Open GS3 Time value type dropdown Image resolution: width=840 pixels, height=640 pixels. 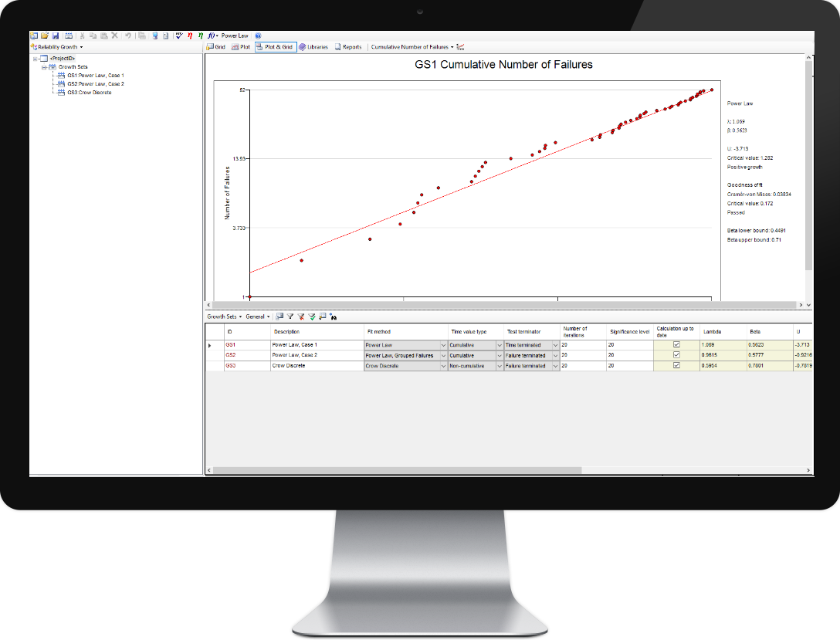[499, 366]
